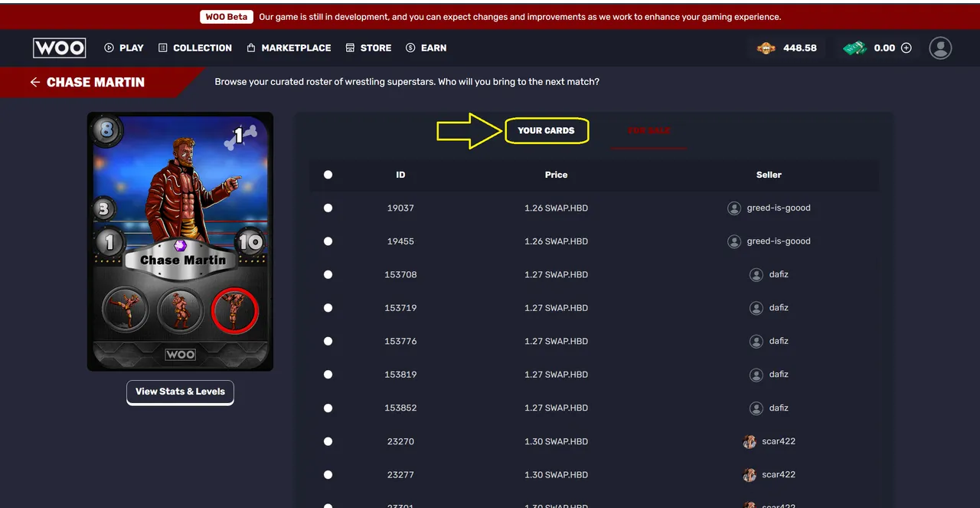This screenshot has width=980, height=508.
Task: Click the number 10 badge on the card
Action: pyautogui.click(x=250, y=243)
